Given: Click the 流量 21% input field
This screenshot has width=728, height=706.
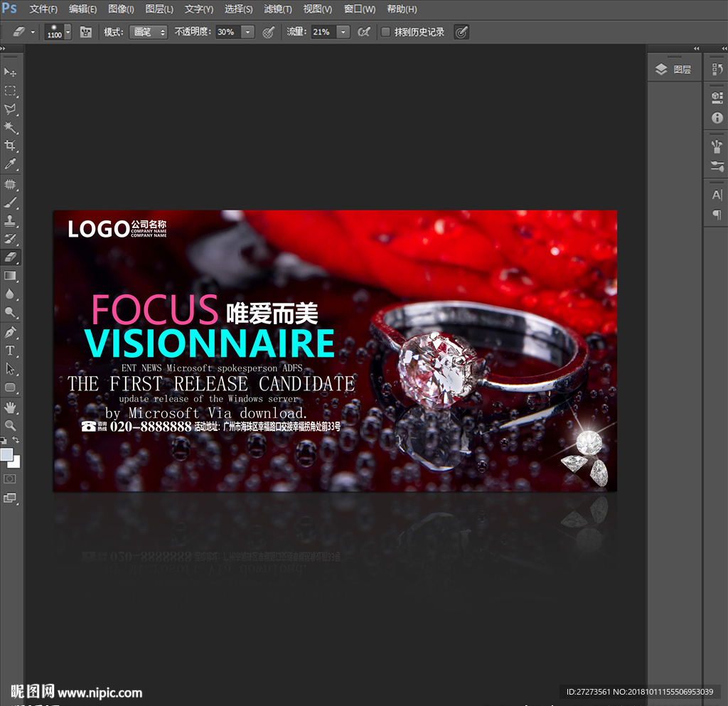Looking at the screenshot, I should tap(323, 32).
